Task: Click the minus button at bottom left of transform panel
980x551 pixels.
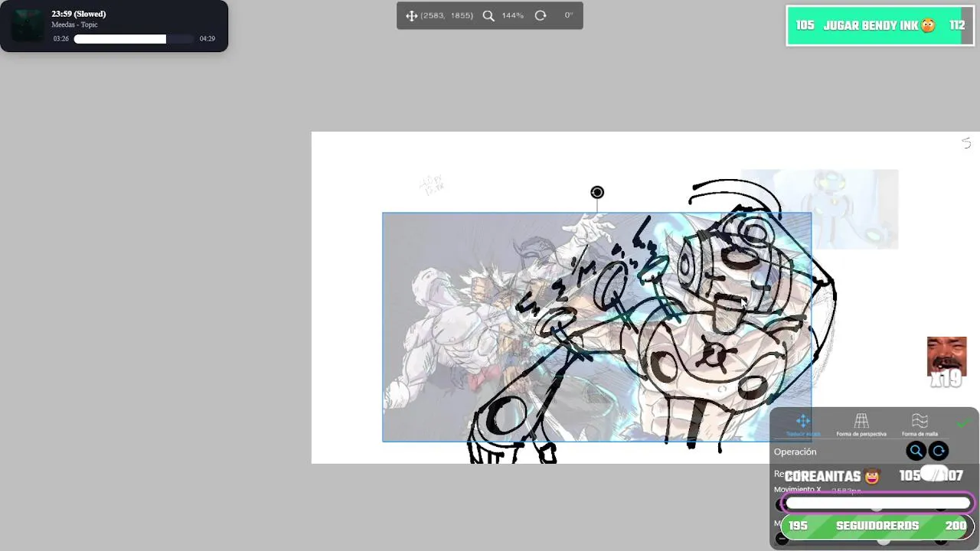Action: coord(782,539)
